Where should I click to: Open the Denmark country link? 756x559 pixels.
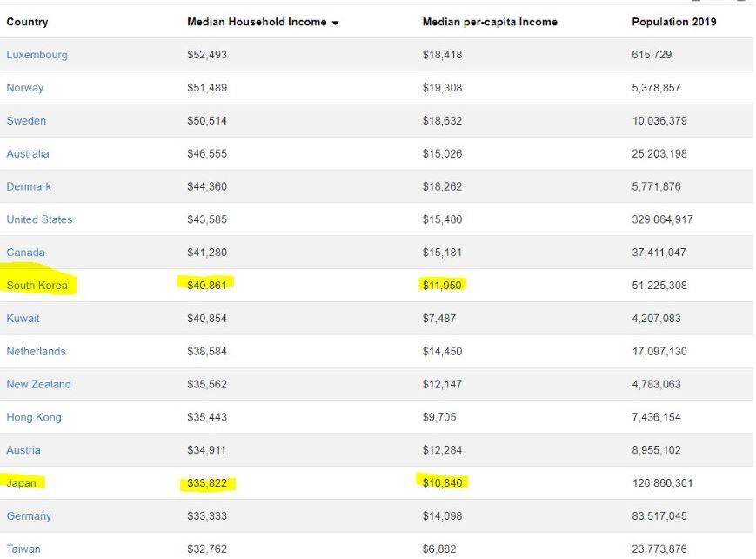tap(29, 187)
